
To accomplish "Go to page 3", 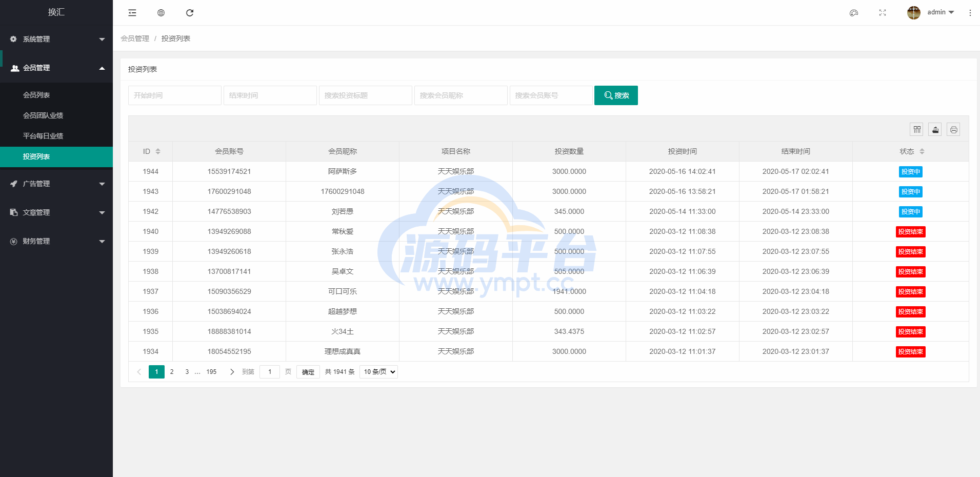I will click(187, 372).
